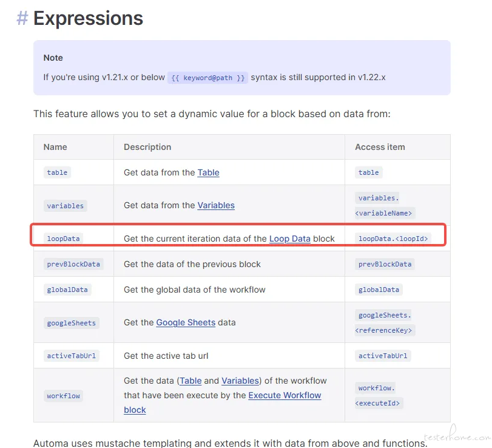The width and height of the screenshot is (492, 448).
Task: Click the Access item column header
Action: coord(380,147)
